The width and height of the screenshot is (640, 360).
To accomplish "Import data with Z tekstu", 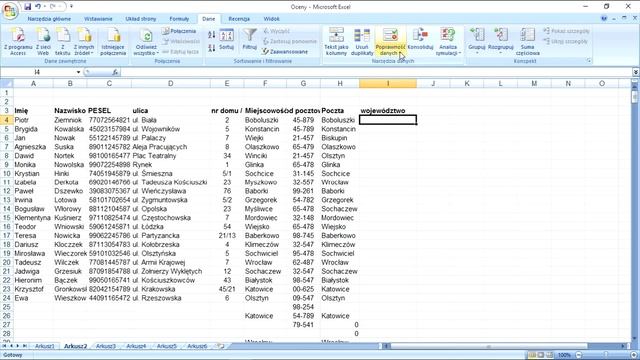I will pos(62,42).
